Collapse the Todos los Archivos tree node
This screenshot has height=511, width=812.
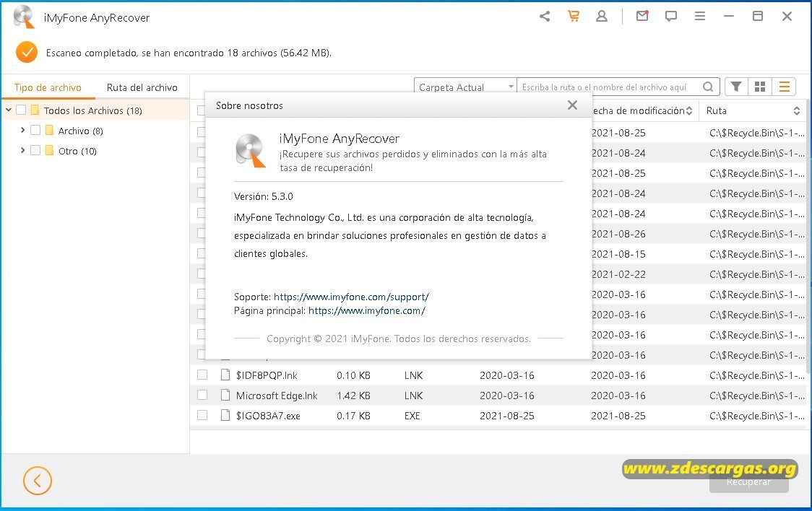(x=8, y=110)
